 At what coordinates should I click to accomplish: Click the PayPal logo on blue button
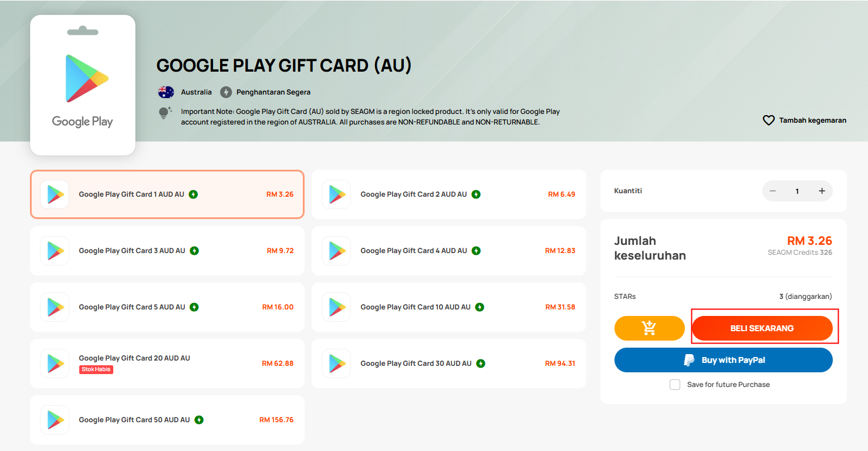click(689, 360)
